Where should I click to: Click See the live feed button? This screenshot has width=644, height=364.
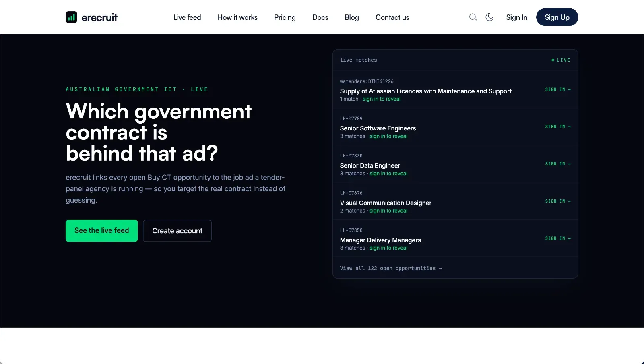pyautogui.click(x=101, y=231)
